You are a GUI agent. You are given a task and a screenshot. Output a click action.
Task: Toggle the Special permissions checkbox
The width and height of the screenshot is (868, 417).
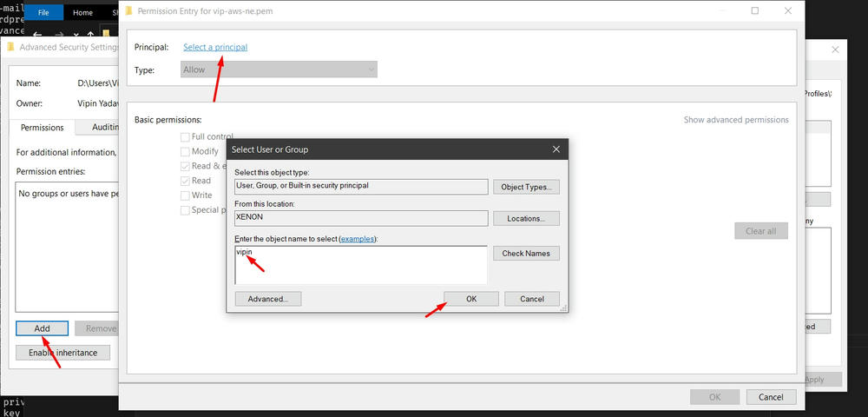pyautogui.click(x=185, y=210)
